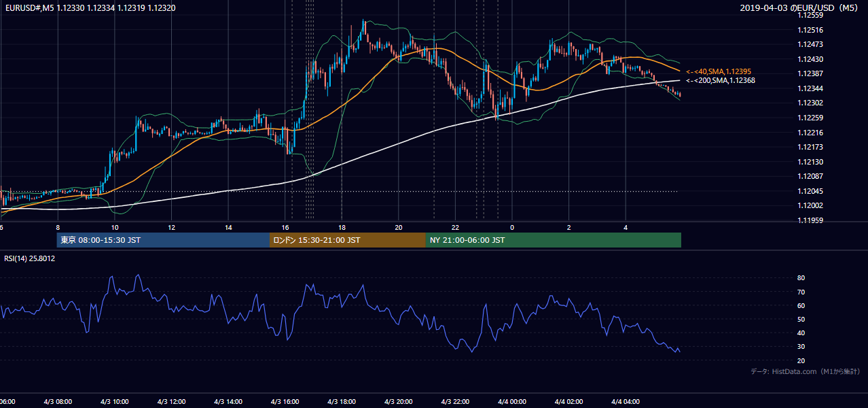This screenshot has width=868, height=408.
Task: Click the 4/3 22:00 time axis label
Action: coord(455,401)
